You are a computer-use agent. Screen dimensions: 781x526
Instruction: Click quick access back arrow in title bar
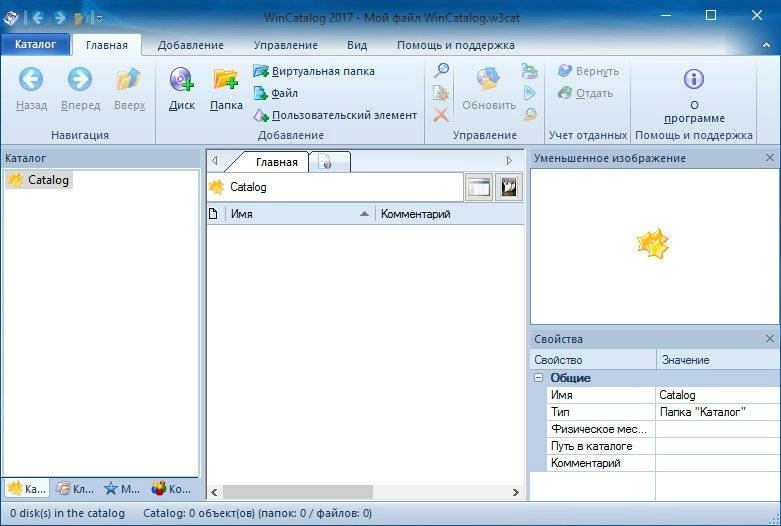click(38, 18)
